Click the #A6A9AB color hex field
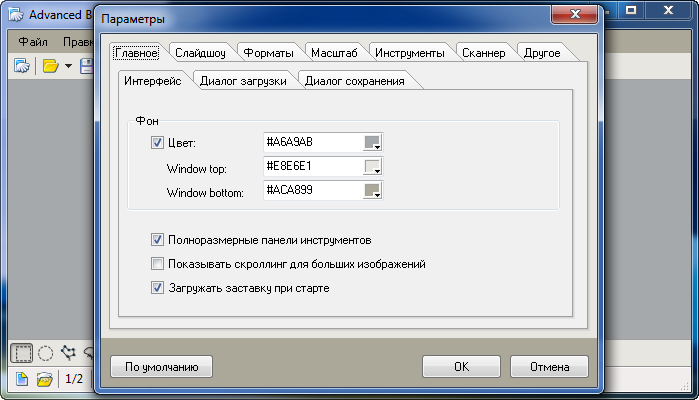The image size is (699, 400). [313, 142]
